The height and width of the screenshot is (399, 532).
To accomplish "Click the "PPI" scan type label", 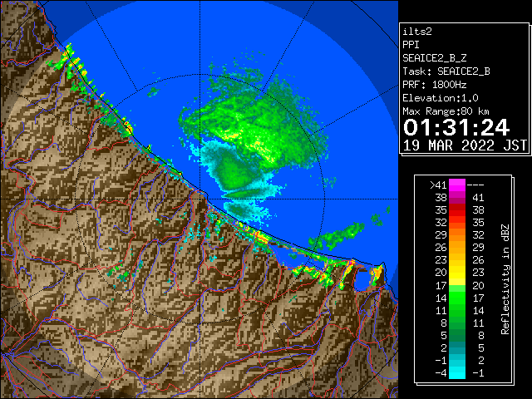I will tap(411, 45).
